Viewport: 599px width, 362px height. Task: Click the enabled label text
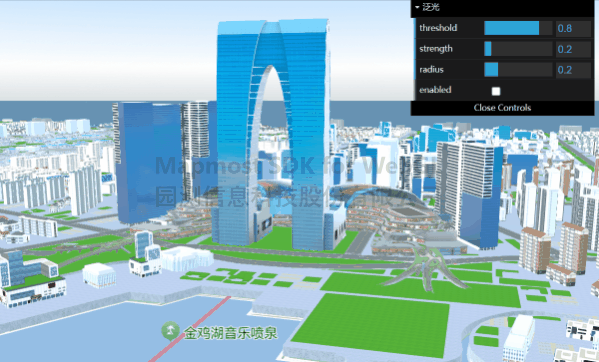pyautogui.click(x=435, y=90)
